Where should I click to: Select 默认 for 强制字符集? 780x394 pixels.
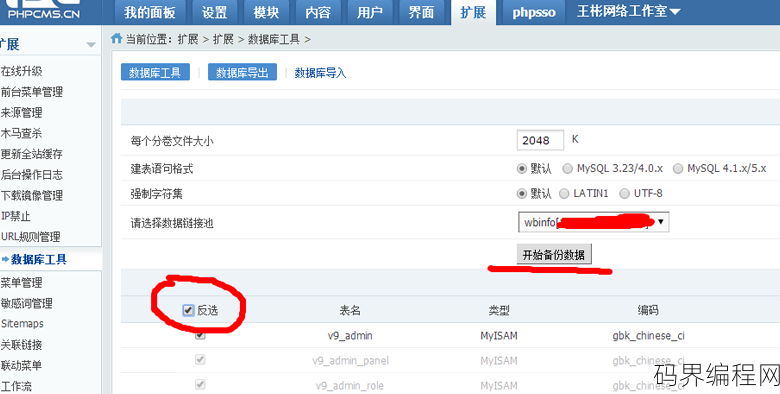[x=521, y=193]
